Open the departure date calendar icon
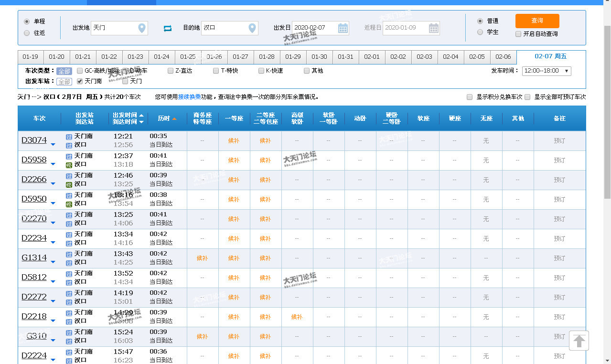611x364 pixels. [343, 28]
